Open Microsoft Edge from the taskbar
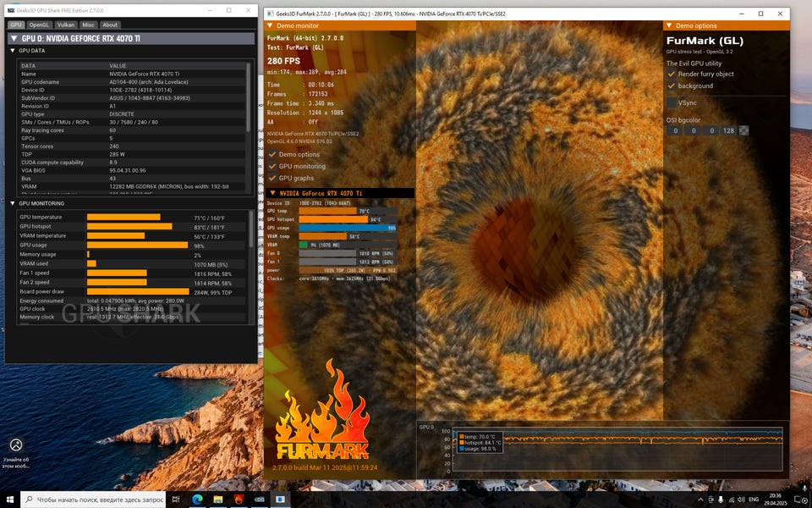This screenshot has width=812, height=508. pyautogui.click(x=197, y=500)
